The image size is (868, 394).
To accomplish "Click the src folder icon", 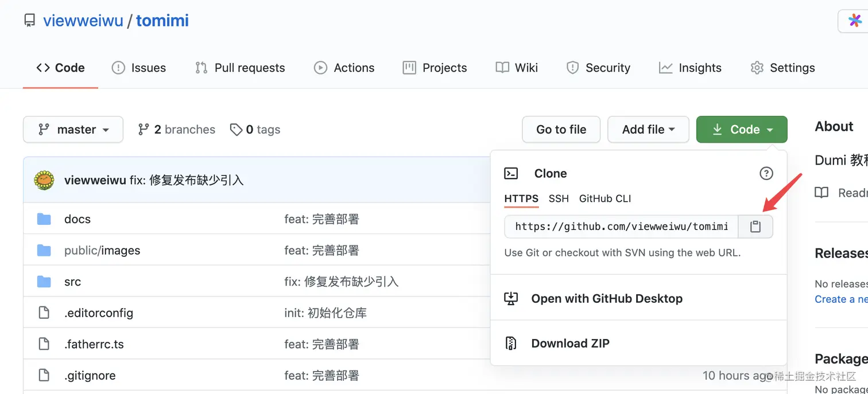I will click(44, 282).
